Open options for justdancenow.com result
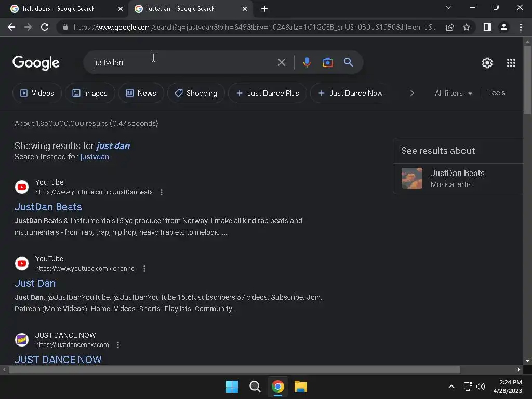This screenshot has height=399, width=532. coord(118,345)
